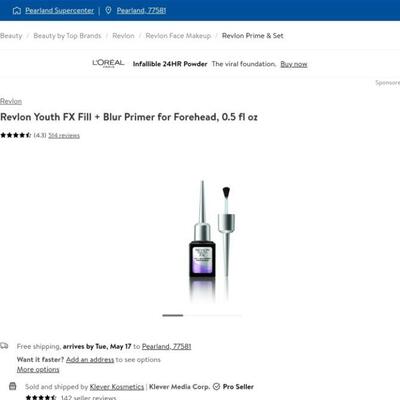Go to Beauty breadcrumb
The height and width of the screenshot is (400, 400).
(11, 36)
